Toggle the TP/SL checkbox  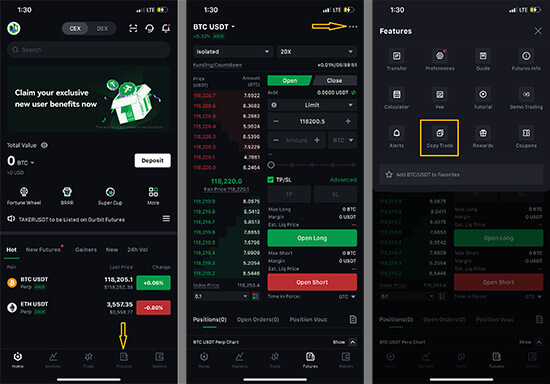click(270, 180)
